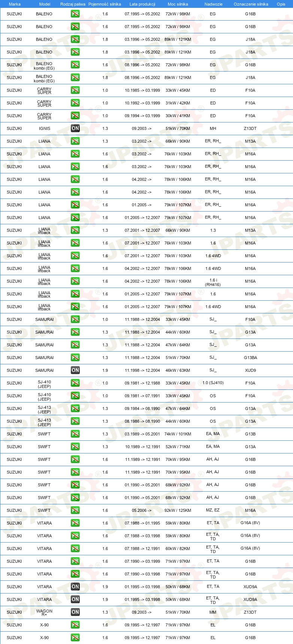Click the 09.1984 -> 08.1990 date cell

tap(142, 408)
